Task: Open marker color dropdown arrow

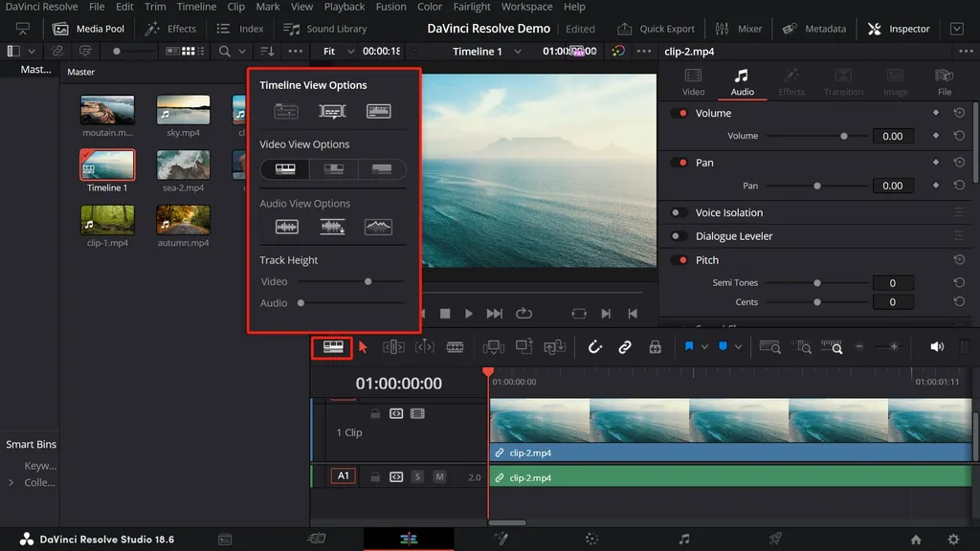Action: click(x=738, y=347)
